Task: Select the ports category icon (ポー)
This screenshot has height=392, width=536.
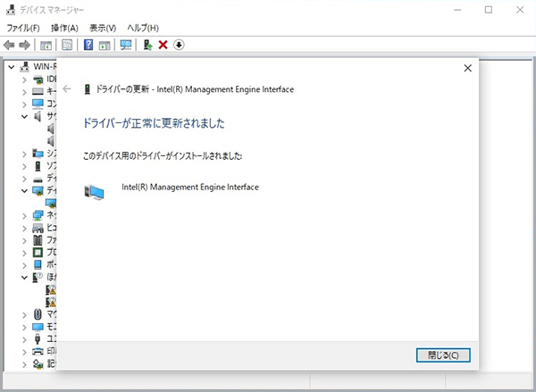Action: point(38,264)
